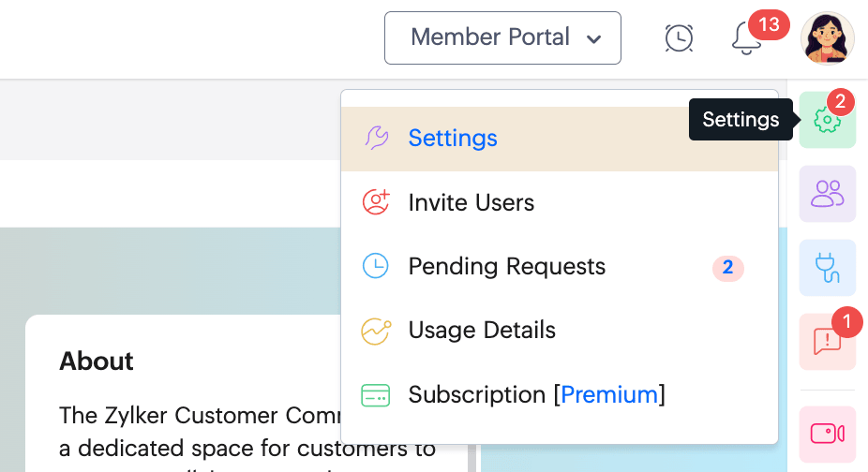Screen dimensions: 868x472
Task: Open the user profile avatar
Action: pyautogui.click(x=828, y=38)
